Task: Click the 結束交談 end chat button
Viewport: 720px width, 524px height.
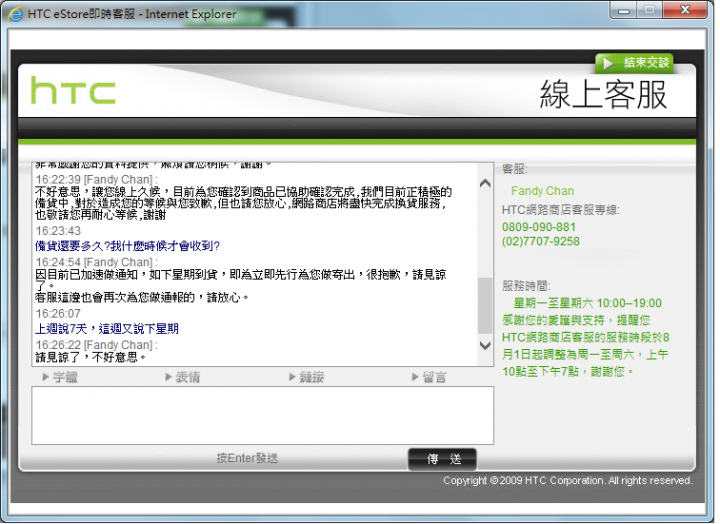Action: pyautogui.click(x=635, y=63)
